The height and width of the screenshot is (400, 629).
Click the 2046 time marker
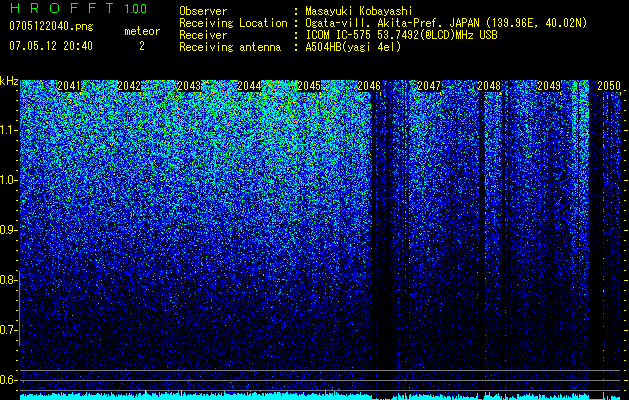tap(369, 86)
